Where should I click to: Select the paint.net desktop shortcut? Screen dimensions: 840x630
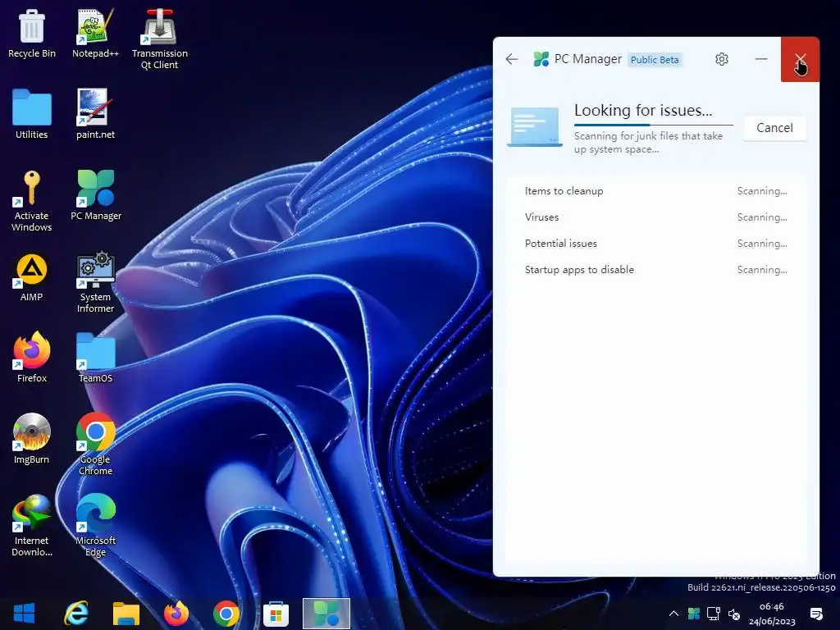pyautogui.click(x=95, y=114)
